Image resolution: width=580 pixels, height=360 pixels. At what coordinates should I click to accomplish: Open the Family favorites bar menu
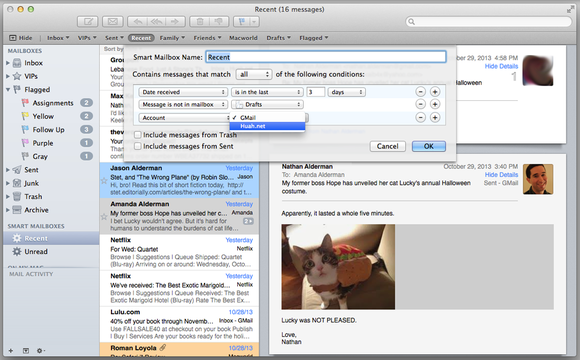172,38
